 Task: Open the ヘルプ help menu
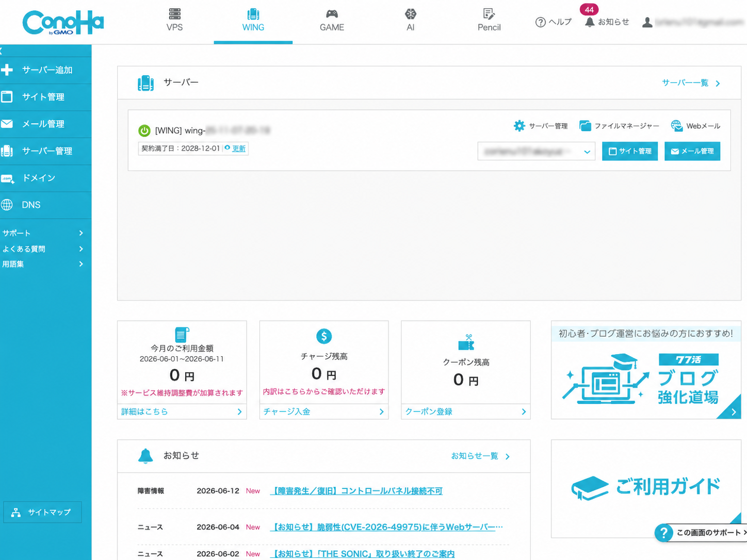click(554, 22)
